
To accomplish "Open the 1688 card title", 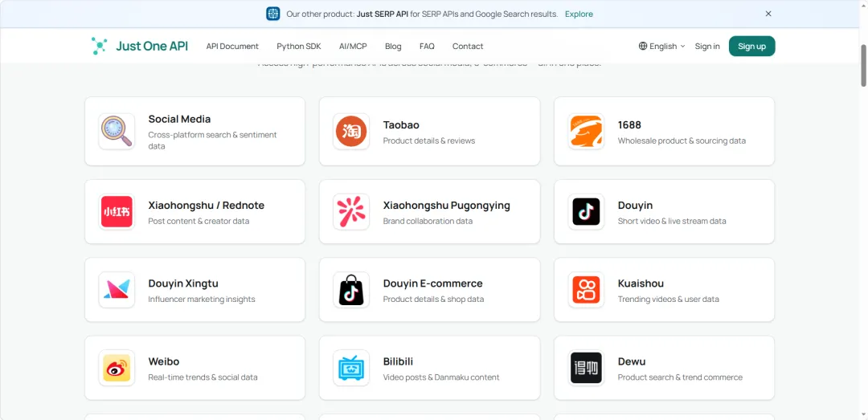I will click(629, 125).
